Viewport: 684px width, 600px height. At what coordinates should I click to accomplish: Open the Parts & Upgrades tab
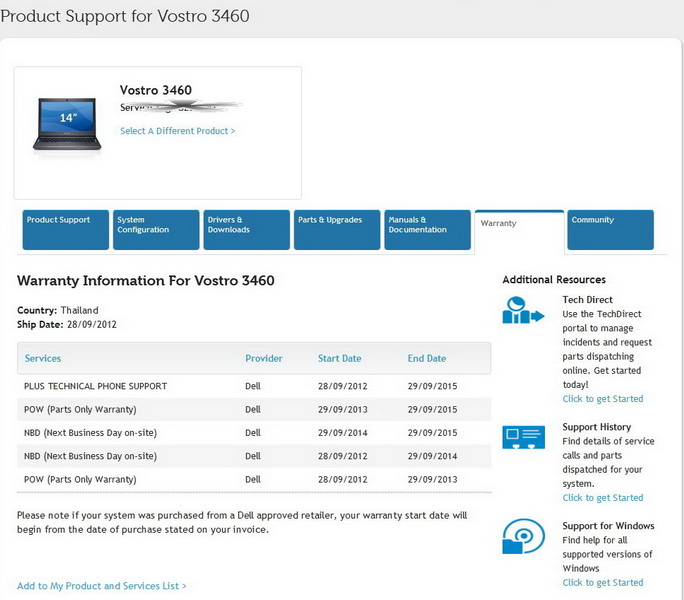coord(337,230)
